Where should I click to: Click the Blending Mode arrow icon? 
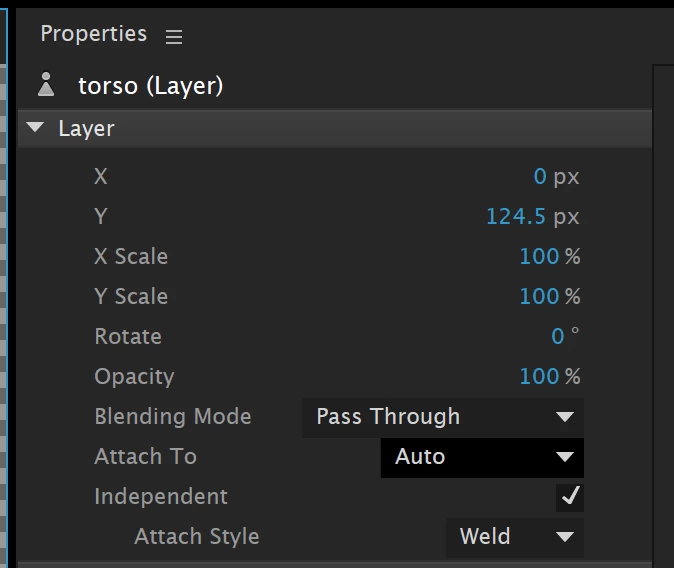(565, 417)
